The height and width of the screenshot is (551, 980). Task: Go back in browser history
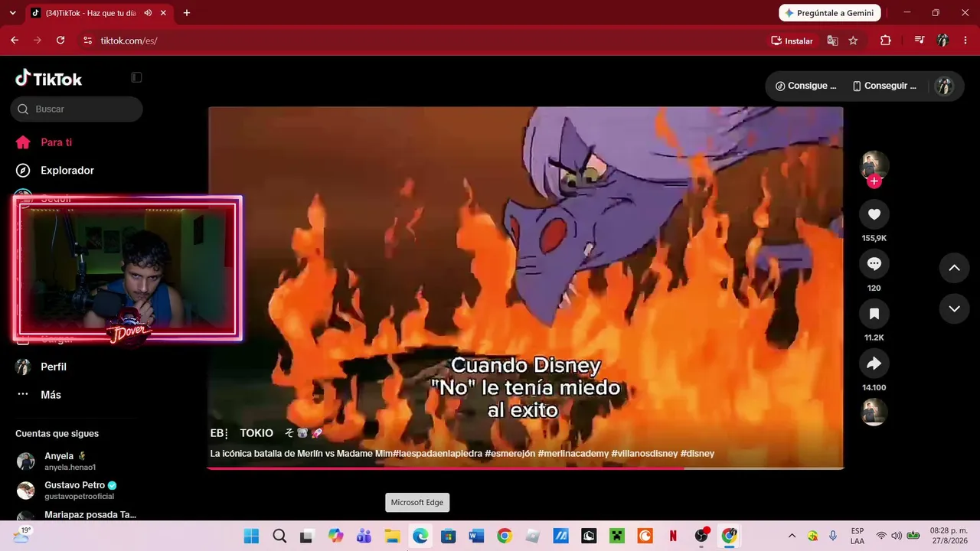click(15, 41)
